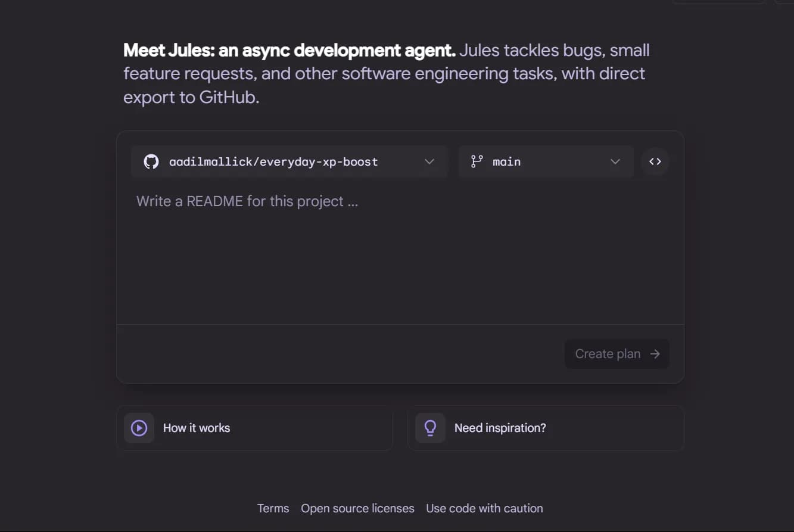Open the main branch selector label
794x532 pixels.
point(507,161)
